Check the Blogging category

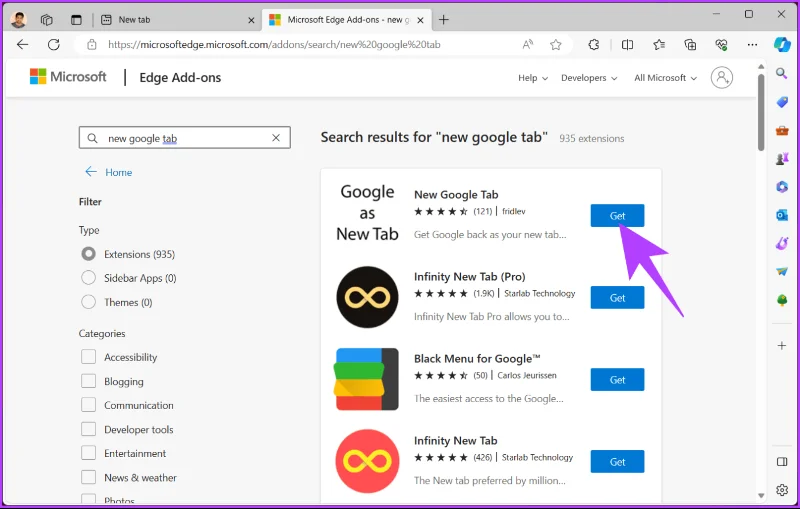pyautogui.click(x=88, y=381)
